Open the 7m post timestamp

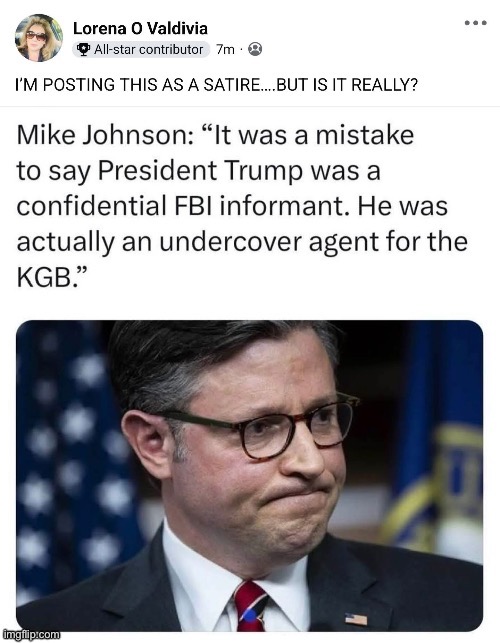tap(225, 50)
